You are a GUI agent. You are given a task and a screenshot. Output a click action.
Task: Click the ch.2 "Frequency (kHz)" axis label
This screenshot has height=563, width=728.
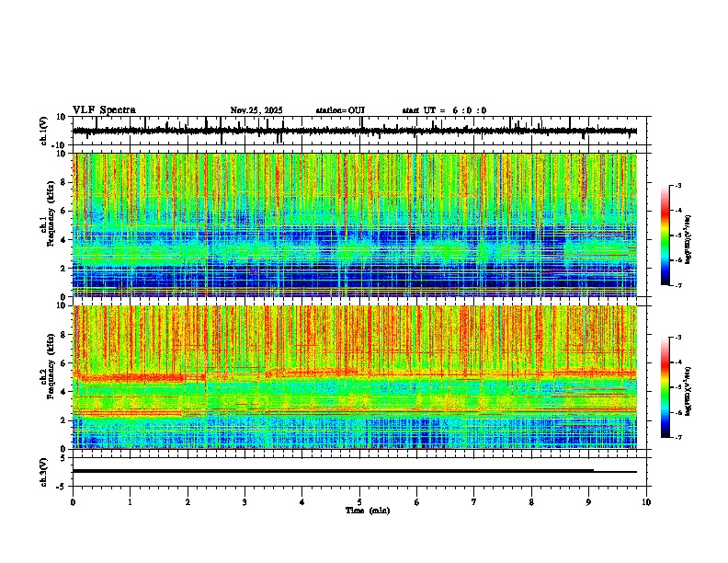click(x=51, y=366)
